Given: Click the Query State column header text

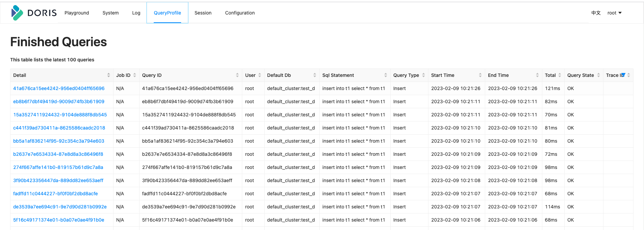Looking at the screenshot, I should pyautogui.click(x=580, y=75).
